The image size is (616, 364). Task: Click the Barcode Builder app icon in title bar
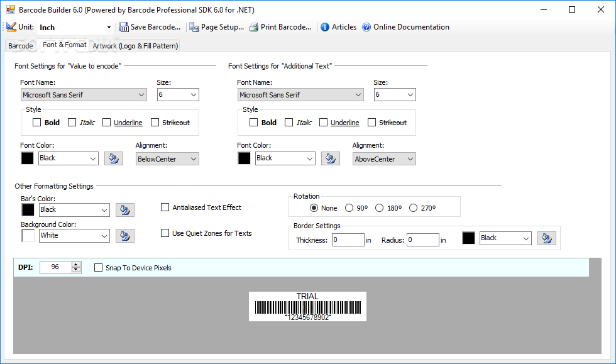coord(10,10)
